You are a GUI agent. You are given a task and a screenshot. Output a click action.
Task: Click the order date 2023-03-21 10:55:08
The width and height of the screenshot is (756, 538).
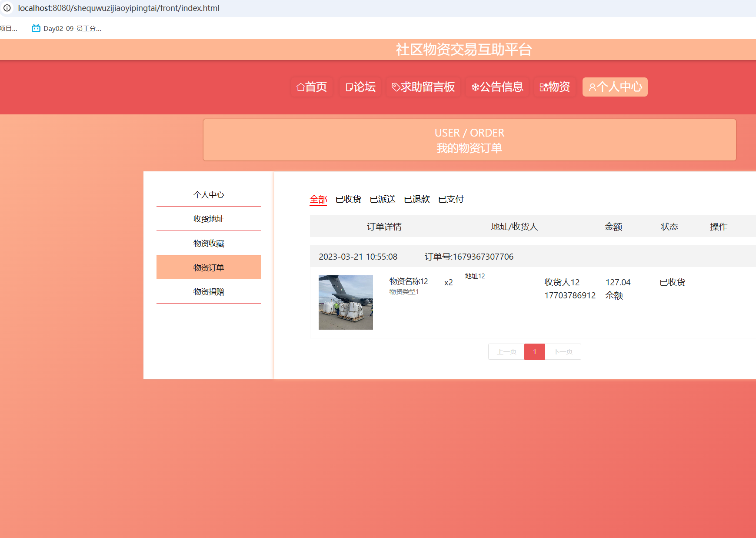click(x=358, y=257)
